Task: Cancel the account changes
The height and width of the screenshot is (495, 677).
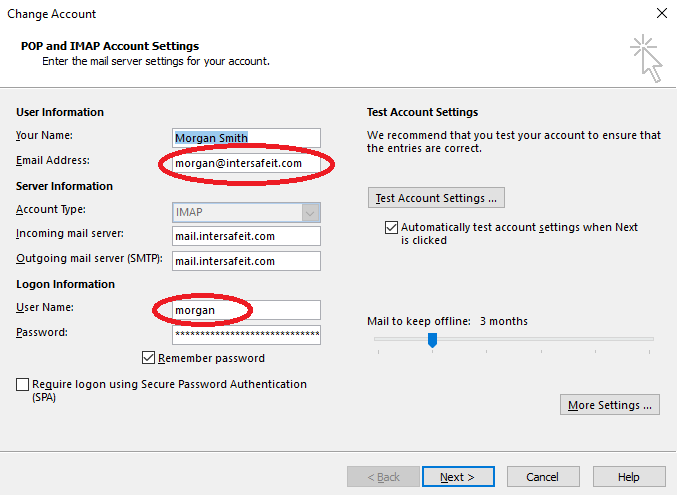Action: click(543, 477)
